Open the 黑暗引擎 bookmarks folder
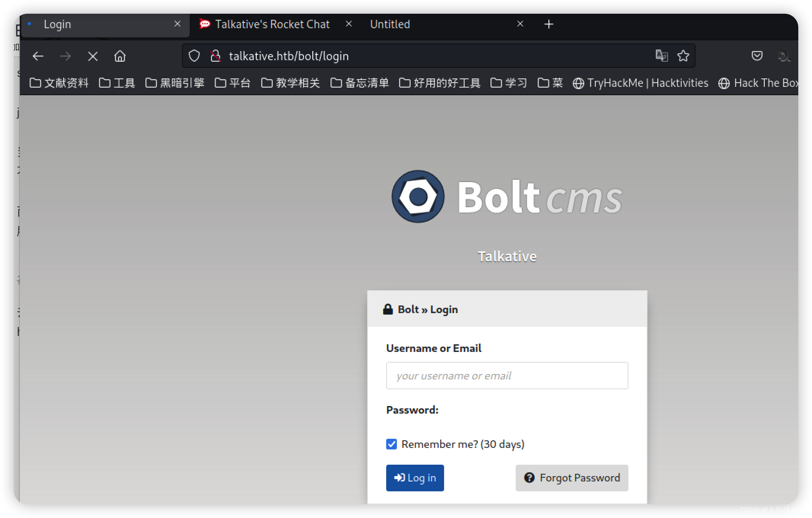This screenshot has width=812, height=518. click(175, 83)
